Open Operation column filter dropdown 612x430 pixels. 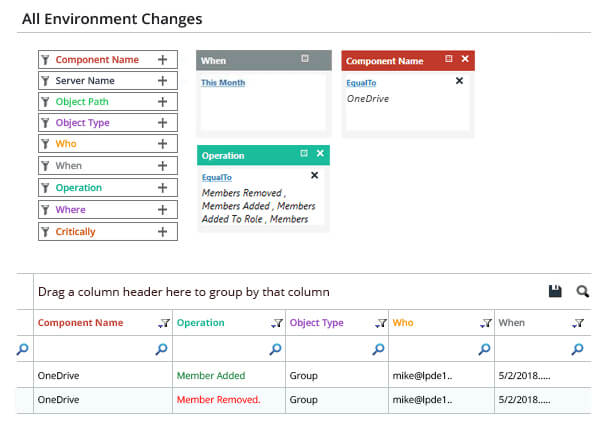click(277, 323)
